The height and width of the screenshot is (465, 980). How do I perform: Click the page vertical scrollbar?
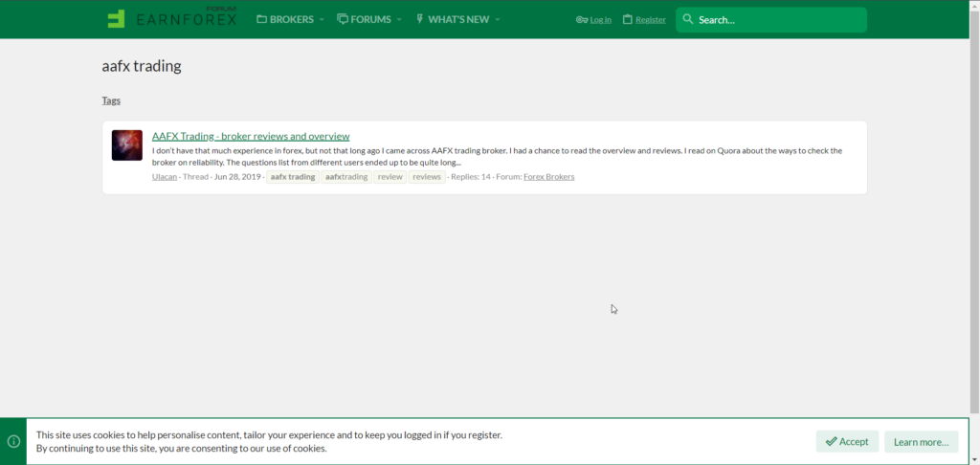click(x=974, y=212)
